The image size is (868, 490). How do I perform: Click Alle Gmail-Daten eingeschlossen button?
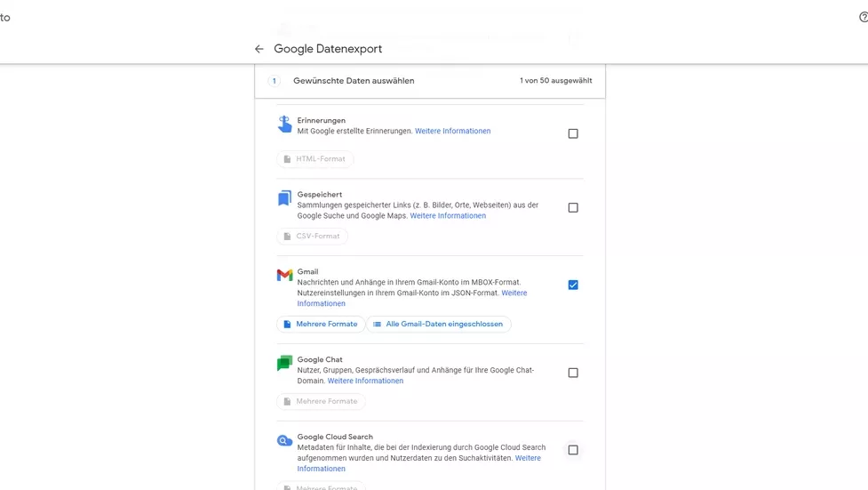point(438,325)
